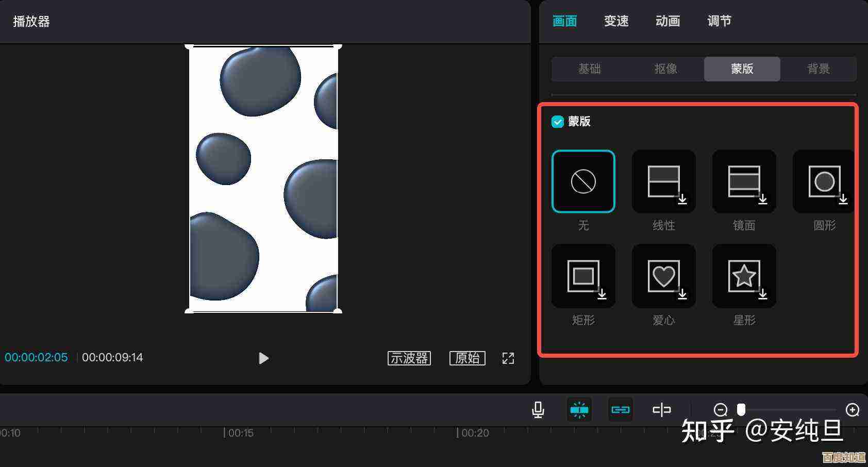The image size is (868, 467).
Task: Click the 示波器 scope button
Action: coord(409,358)
